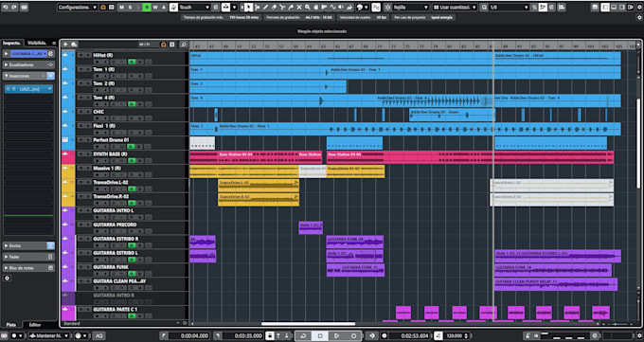Select the Line curve tool
Screen dimensions: 644x342
click(x=332, y=7)
